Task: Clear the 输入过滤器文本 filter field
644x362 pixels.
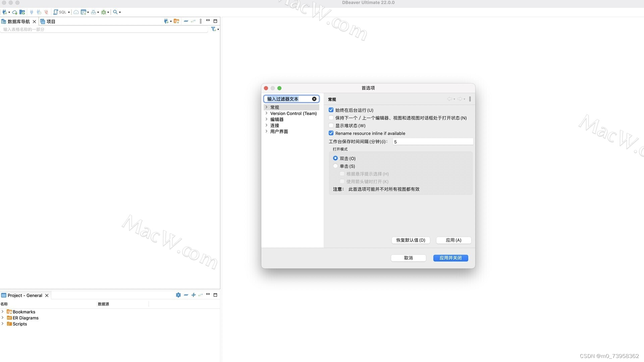Action: coord(314,99)
